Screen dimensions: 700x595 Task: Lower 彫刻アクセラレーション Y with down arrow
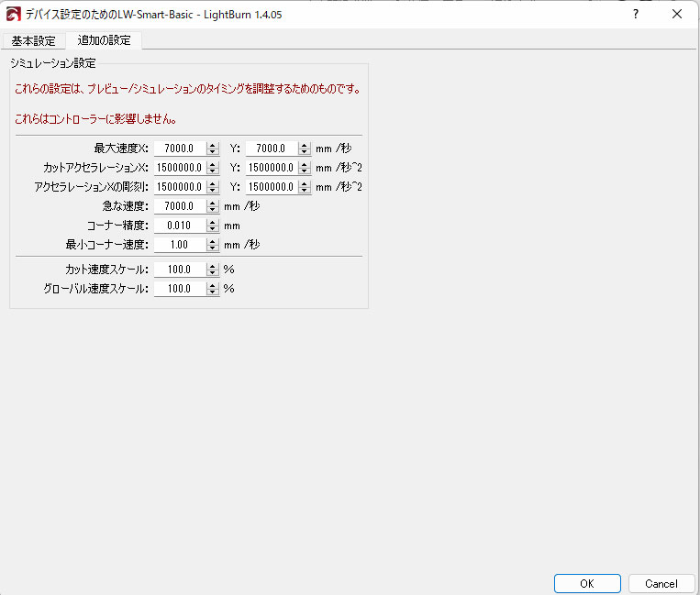pyautogui.click(x=305, y=190)
